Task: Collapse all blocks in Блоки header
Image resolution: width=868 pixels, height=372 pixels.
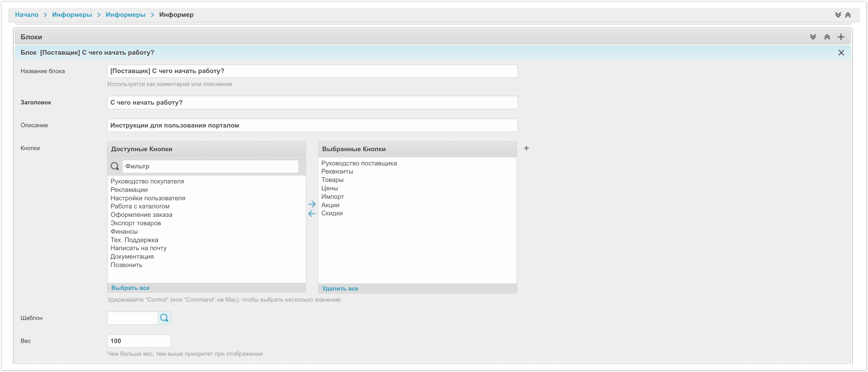Action: click(827, 37)
